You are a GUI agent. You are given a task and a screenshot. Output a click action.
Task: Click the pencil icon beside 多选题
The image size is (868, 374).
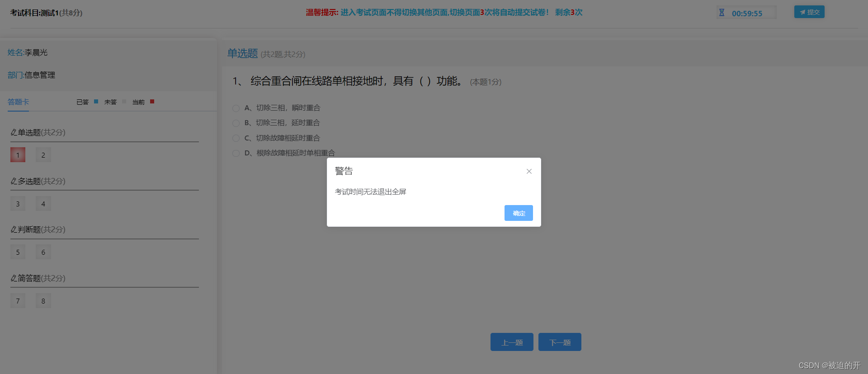[x=14, y=181]
